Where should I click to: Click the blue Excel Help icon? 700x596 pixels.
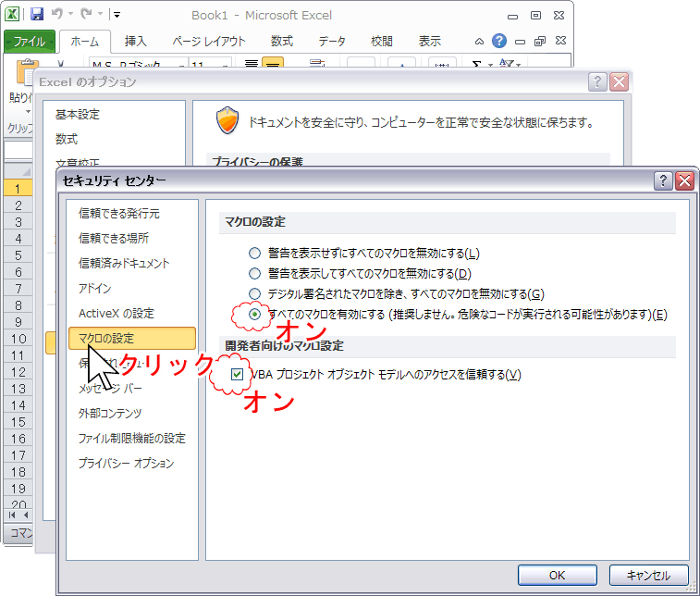tap(499, 41)
